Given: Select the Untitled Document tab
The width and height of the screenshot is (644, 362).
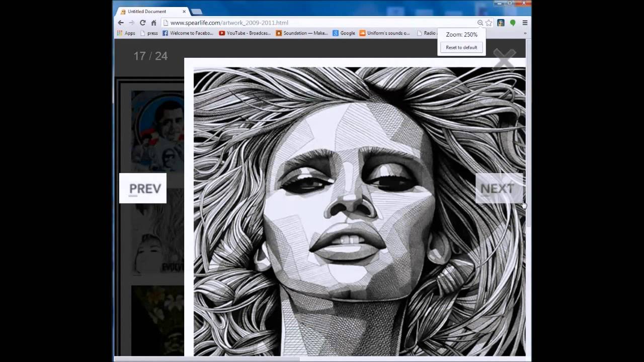Looking at the screenshot, I should [x=152, y=11].
